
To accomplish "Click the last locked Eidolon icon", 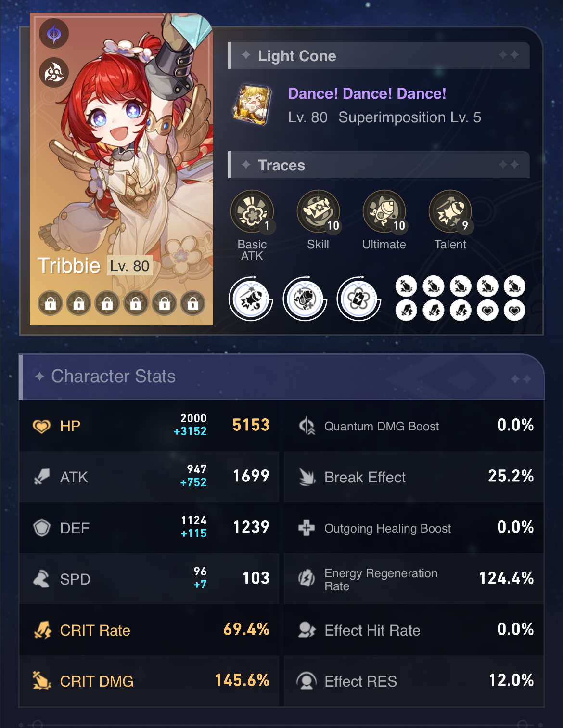I will pyautogui.click(x=193, y=303).
